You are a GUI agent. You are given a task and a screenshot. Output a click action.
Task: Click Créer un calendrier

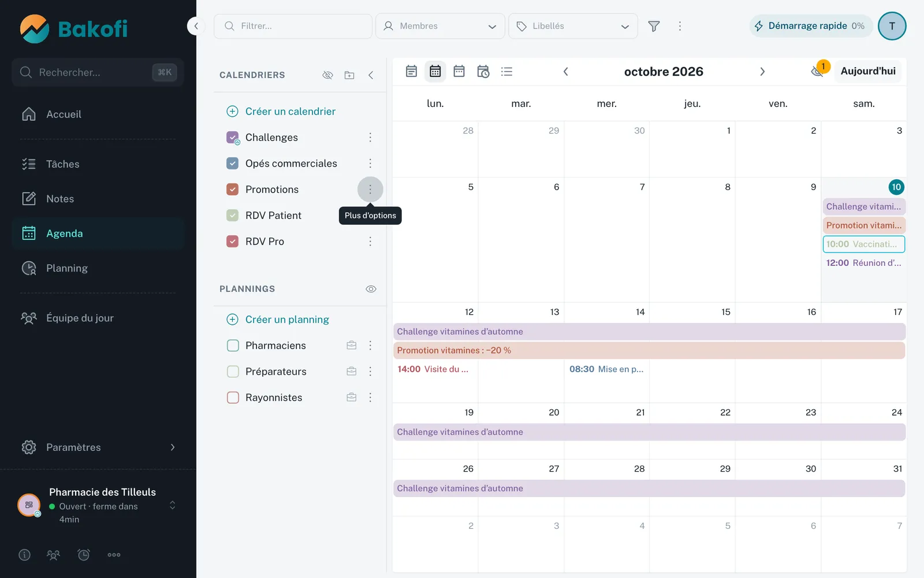coord(281,112)
